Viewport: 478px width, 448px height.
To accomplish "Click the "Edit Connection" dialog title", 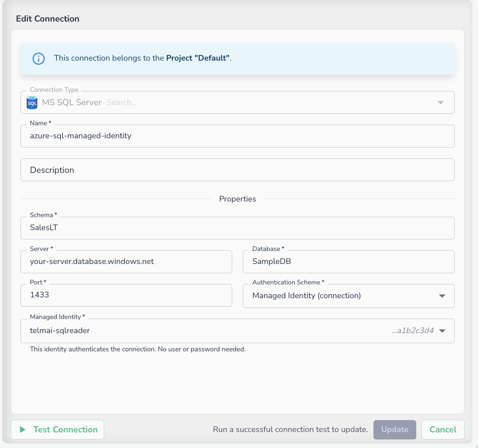I will click(48, 19).
